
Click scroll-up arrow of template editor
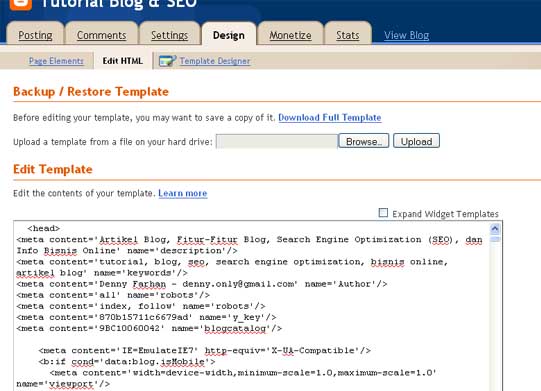(x=495, y=229)
